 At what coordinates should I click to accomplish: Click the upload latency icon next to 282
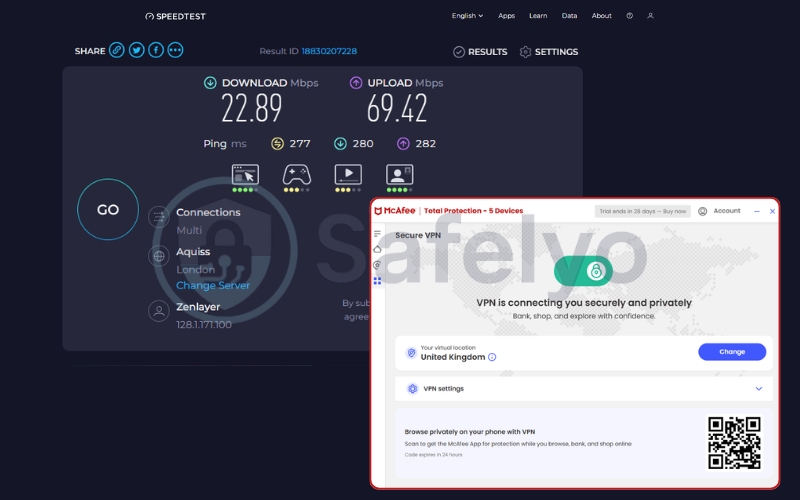403,144
